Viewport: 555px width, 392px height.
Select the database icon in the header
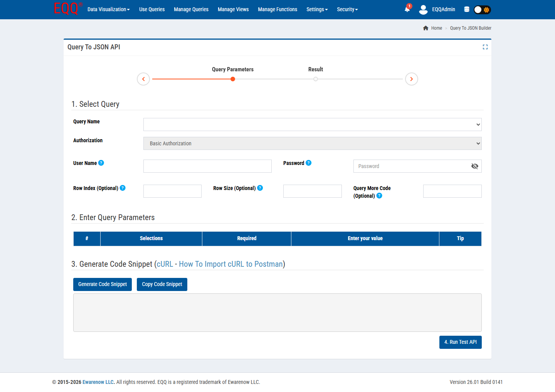coord(466,9)
